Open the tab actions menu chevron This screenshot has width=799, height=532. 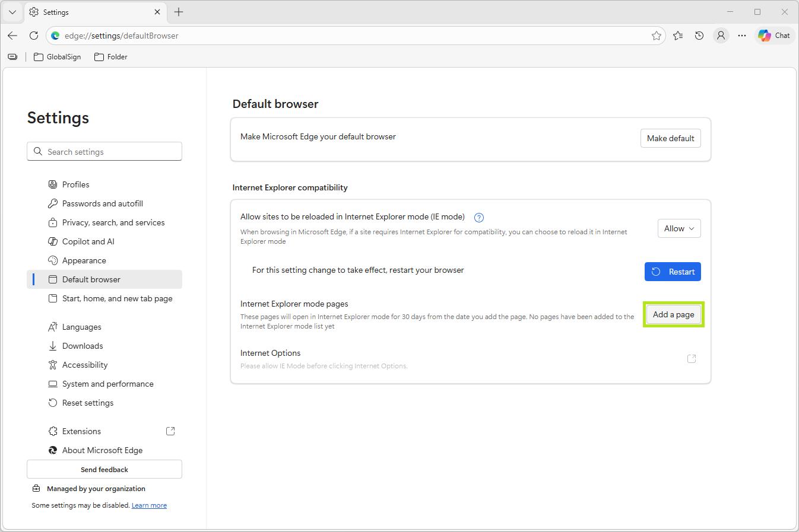(x=12, y=12)
